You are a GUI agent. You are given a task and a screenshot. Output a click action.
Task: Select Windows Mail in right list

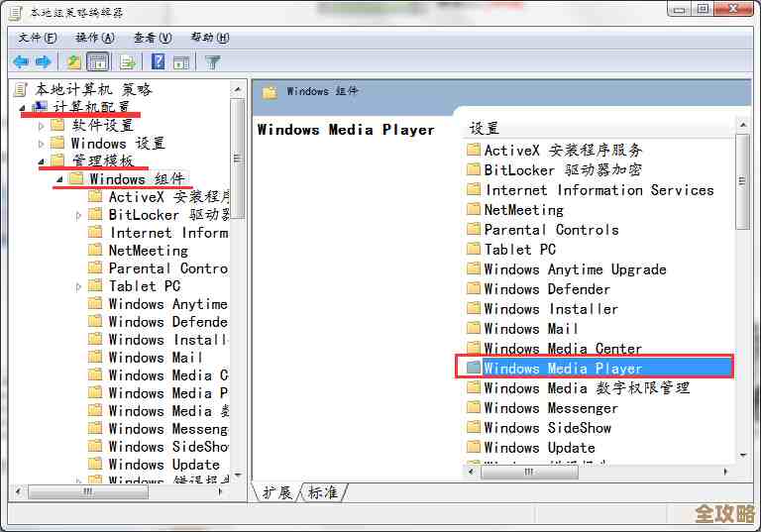[x=531, y=329]
